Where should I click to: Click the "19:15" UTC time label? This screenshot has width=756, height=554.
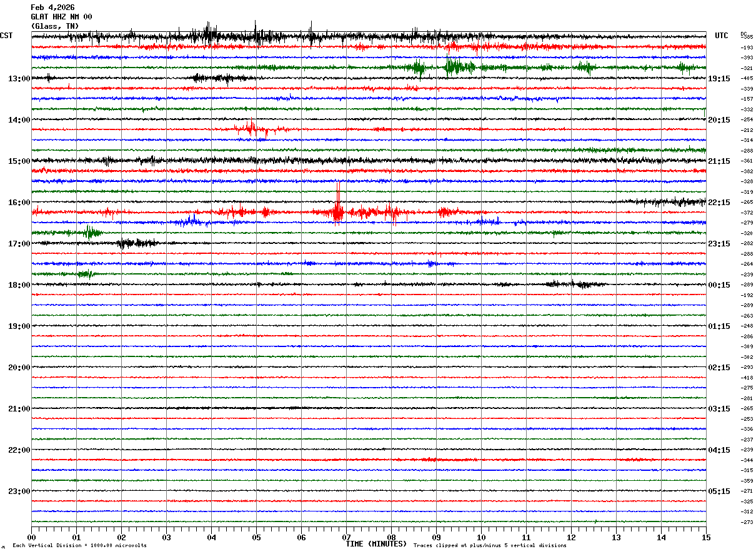pos(719,79)
